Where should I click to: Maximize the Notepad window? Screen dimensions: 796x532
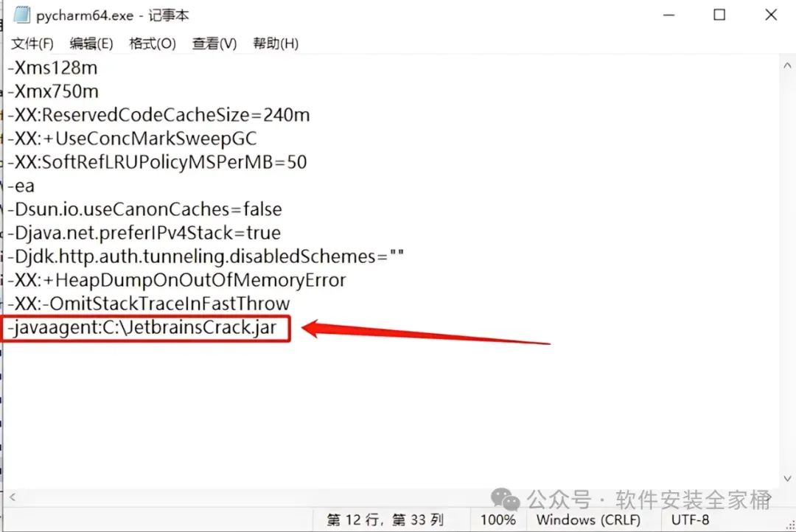coord(719,15)
